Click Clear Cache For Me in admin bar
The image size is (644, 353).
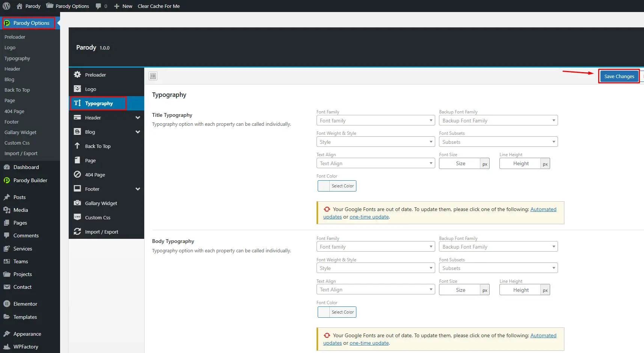159,6
